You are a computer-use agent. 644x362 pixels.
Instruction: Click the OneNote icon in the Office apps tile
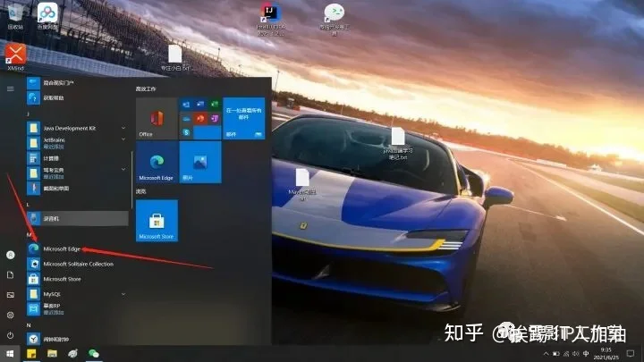215,118
